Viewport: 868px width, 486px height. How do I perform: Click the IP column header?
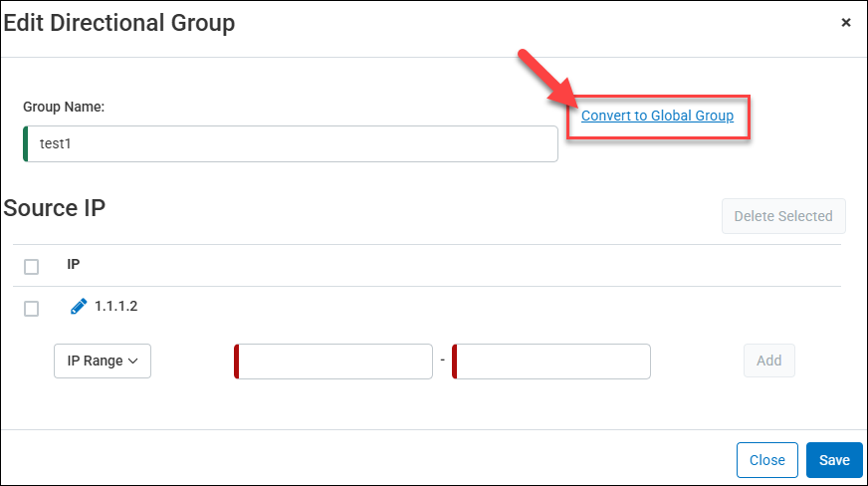(74, 265)
